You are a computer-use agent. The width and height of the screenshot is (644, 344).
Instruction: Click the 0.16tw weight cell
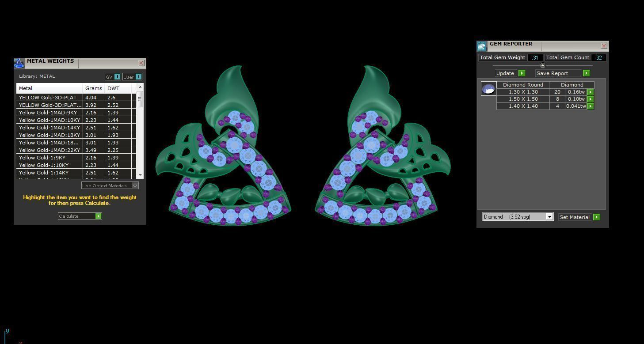[x=576, y=92]
